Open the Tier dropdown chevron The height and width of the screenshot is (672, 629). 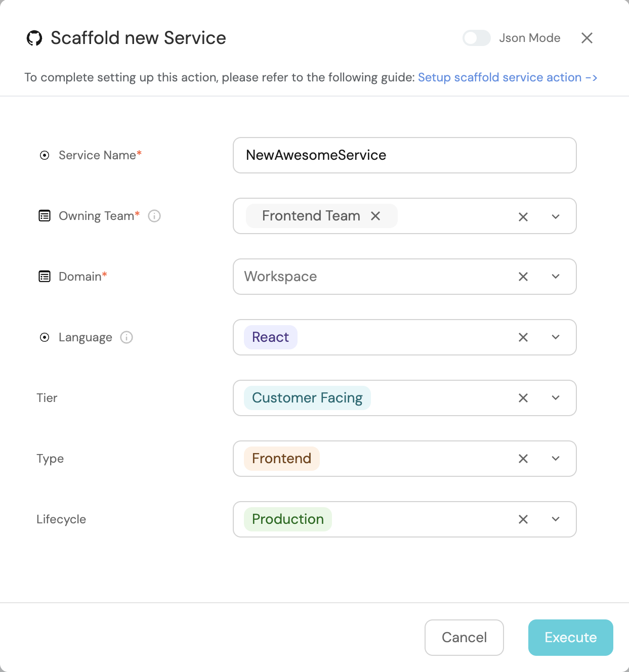(556, 398)
